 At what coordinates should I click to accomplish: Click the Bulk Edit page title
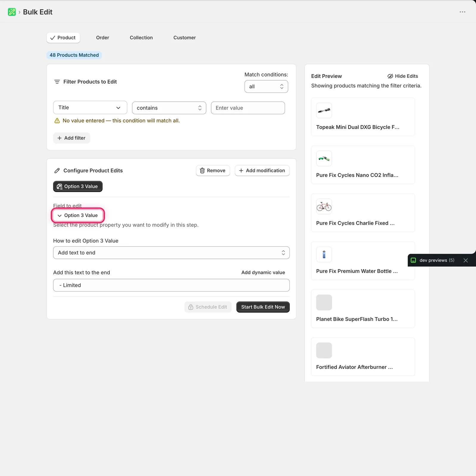[38, 12]
